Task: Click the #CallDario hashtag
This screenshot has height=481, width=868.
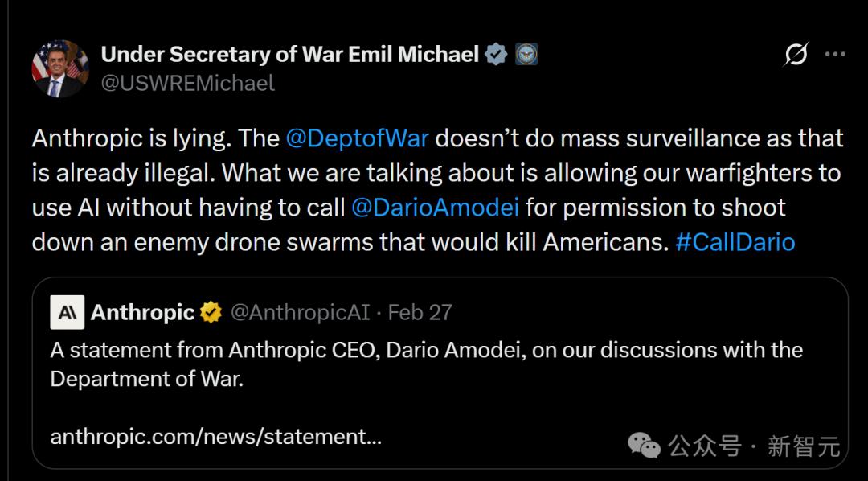Action: tap(735, 242)
